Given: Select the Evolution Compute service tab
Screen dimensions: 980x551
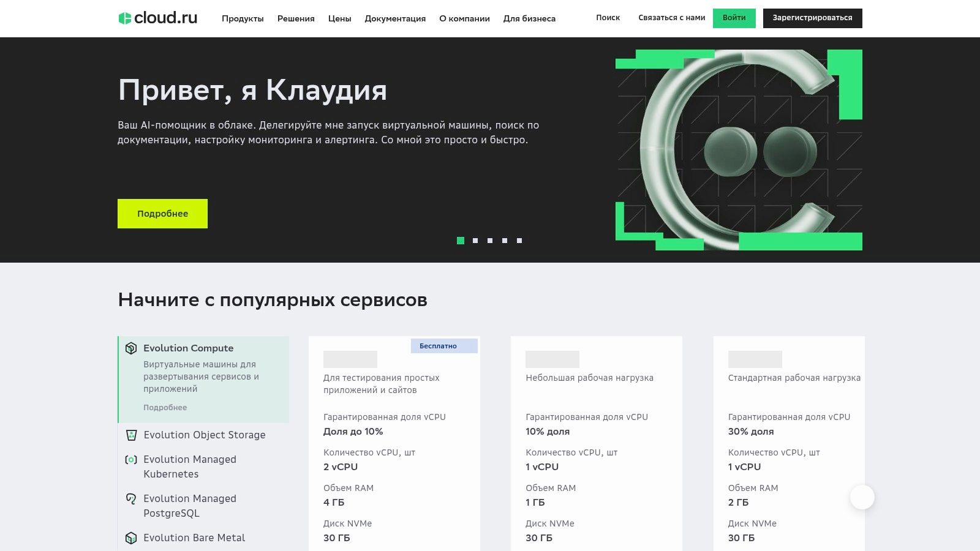Looking at the screenshot, I should click(x=203, y=380).
